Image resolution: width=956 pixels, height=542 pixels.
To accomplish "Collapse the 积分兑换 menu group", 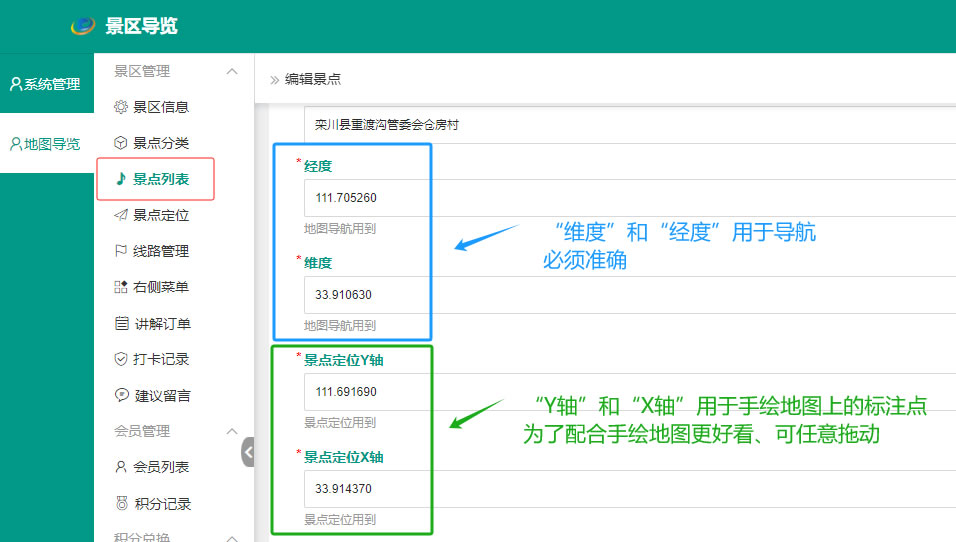I will point(232,538).
